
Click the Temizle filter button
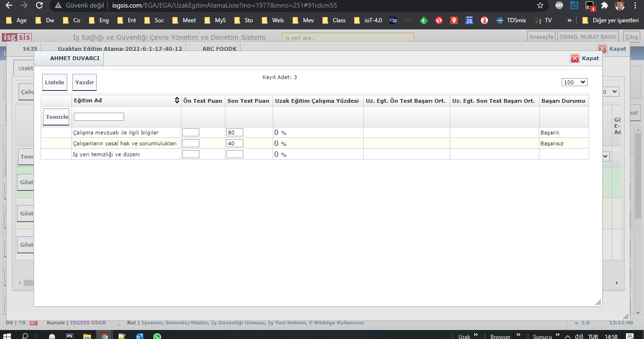tap(57, 117)
